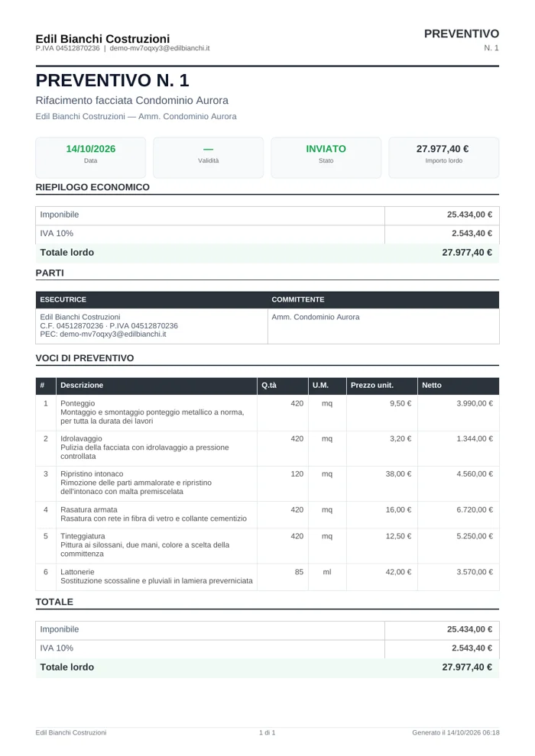Click net amount 1.344,00 € for Idrolavaggio

tap(475, 438)
